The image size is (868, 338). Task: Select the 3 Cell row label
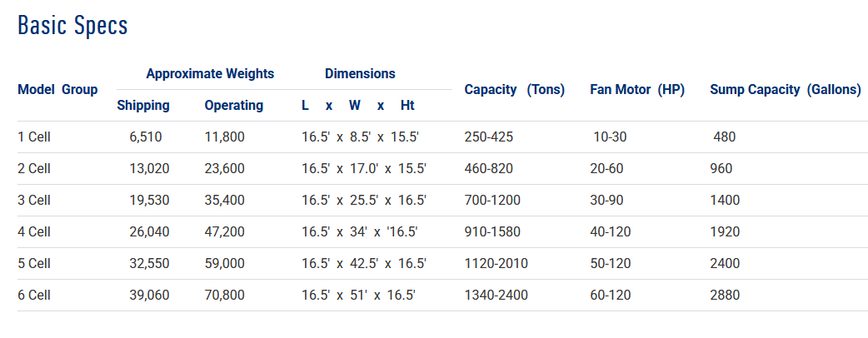34,200
